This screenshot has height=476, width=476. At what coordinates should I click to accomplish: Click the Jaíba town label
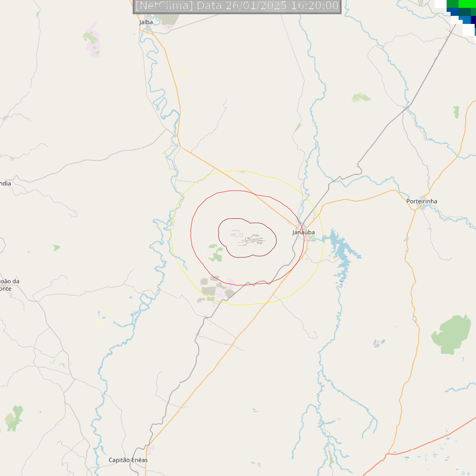pyautogui.click(x=146, y=22)
